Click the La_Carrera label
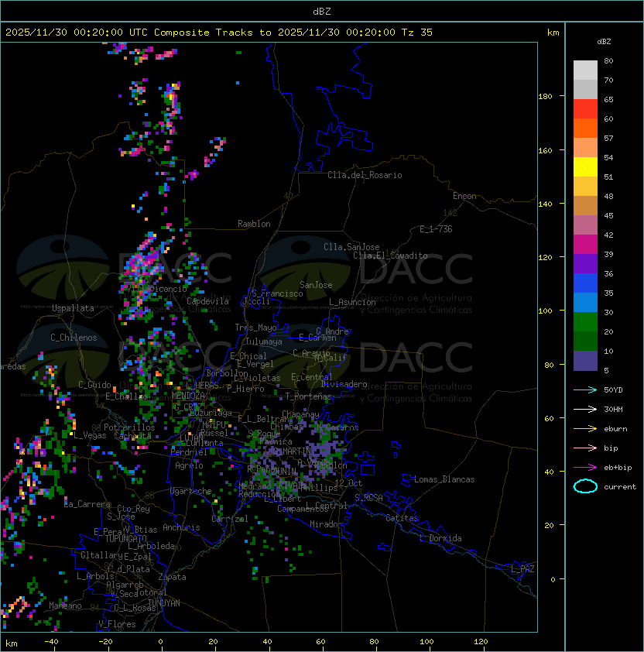 tap(87, 504)
